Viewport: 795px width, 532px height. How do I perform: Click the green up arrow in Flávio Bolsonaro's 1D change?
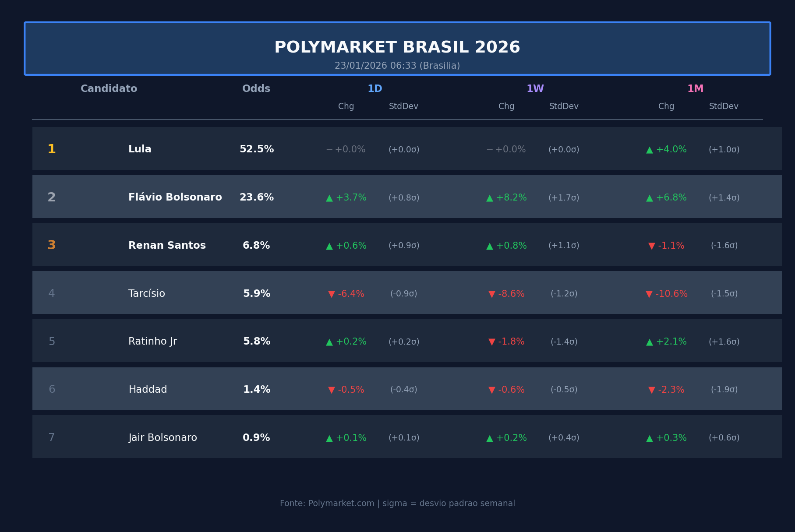329,198
